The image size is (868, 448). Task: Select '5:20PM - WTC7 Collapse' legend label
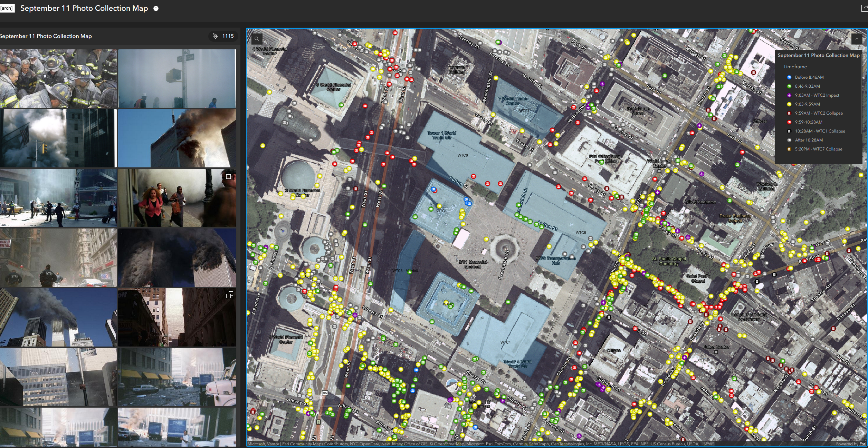pyautogui.click(x=819, y=149)
